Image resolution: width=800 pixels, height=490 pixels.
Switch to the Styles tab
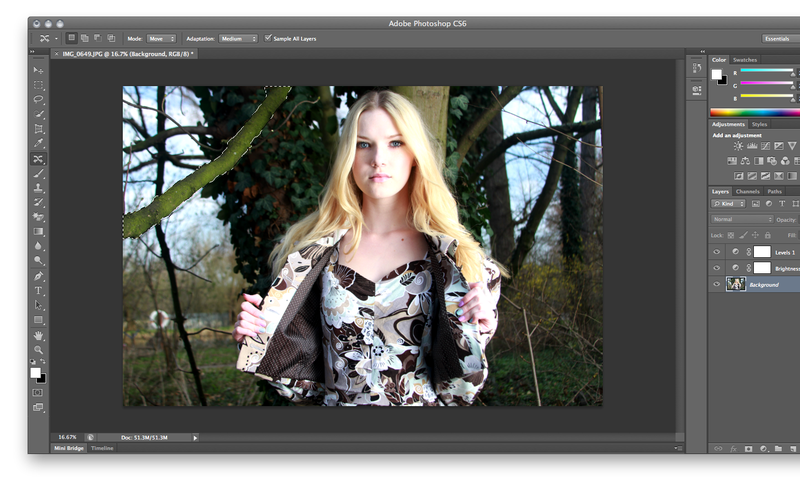tap(759, 125)
